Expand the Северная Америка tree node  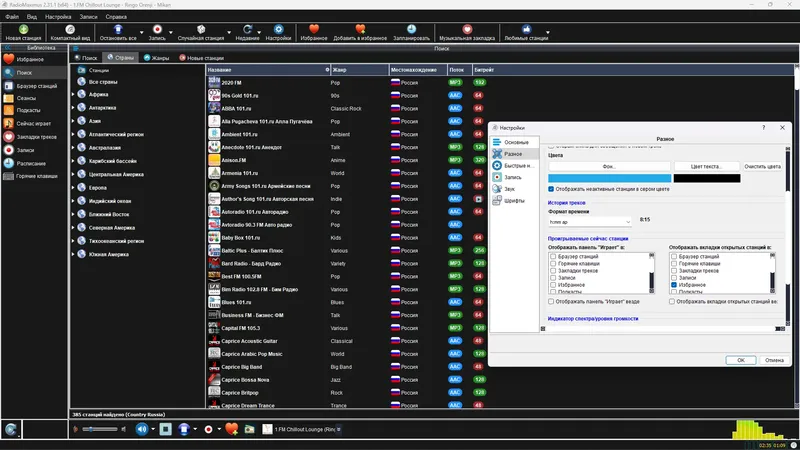point(73,228)
